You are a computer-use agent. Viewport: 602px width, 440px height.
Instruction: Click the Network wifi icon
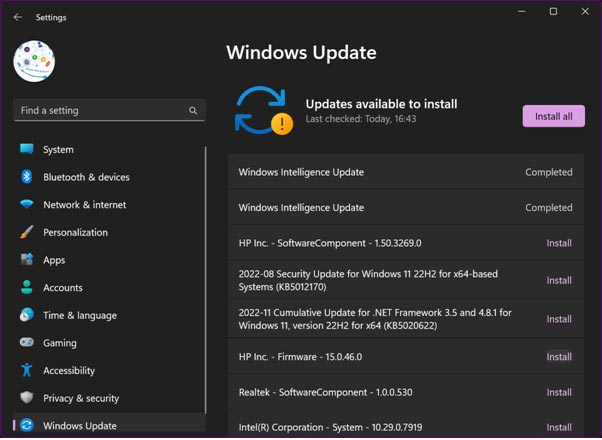click(x=26, y=204)
